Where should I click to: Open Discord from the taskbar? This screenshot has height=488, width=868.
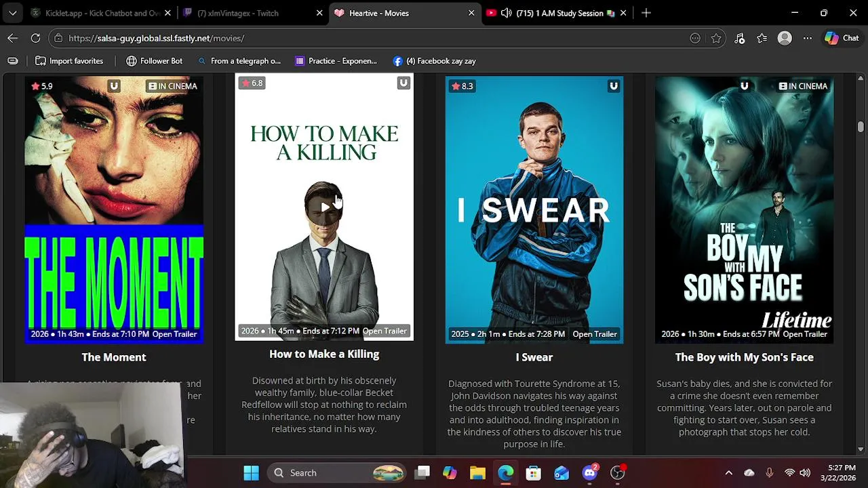tap(589, 473)
